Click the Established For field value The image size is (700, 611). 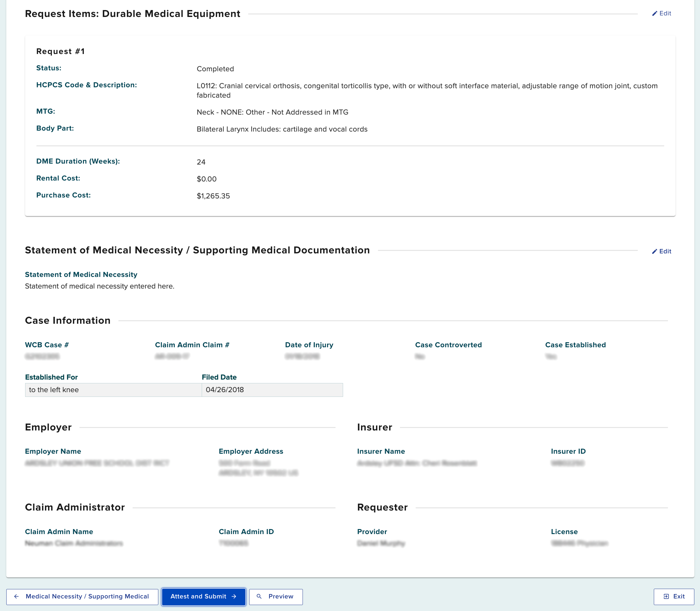pyautogui.click(x=113, y=390)
